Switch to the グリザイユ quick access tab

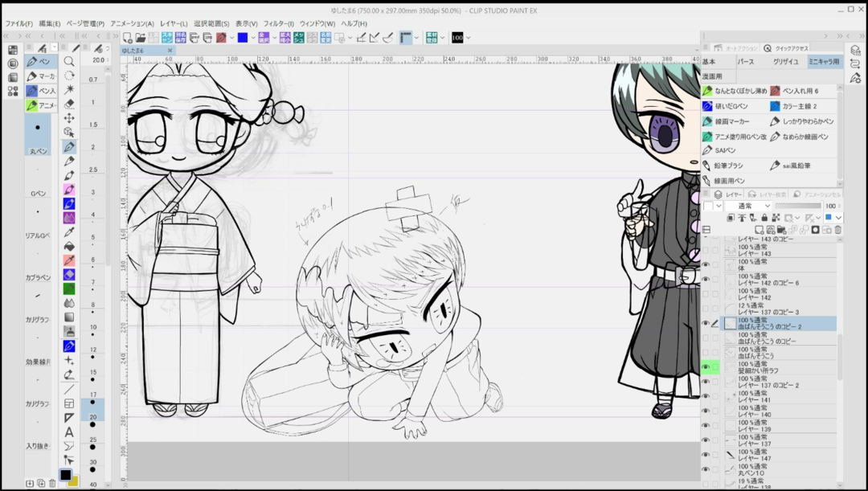(x=785, y=62)
